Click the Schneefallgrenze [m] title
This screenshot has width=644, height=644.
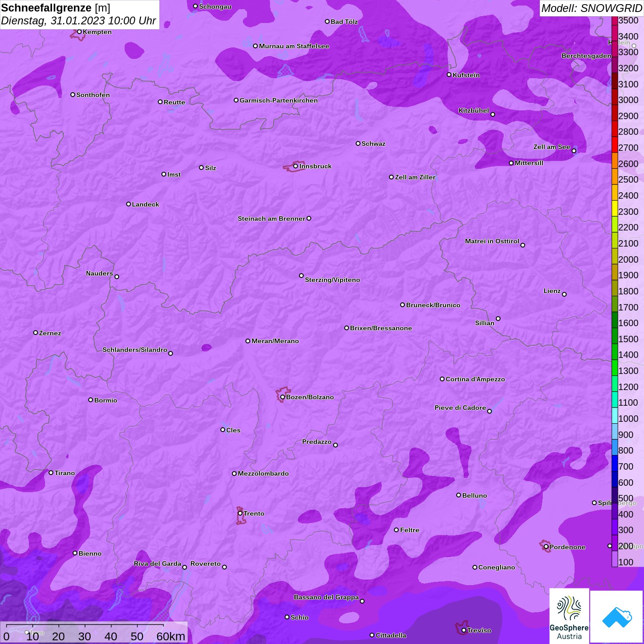pos(56,8)
